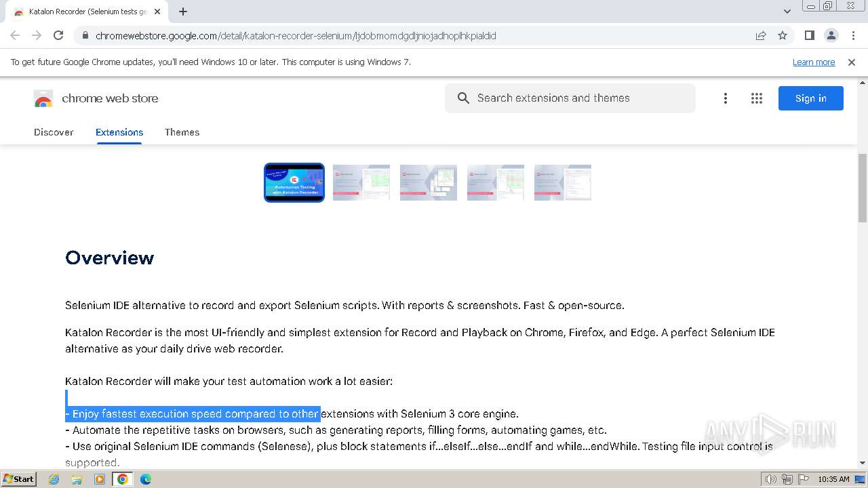
Task: Select the fifth screenshot thumbnail
Action: point(563,182)
